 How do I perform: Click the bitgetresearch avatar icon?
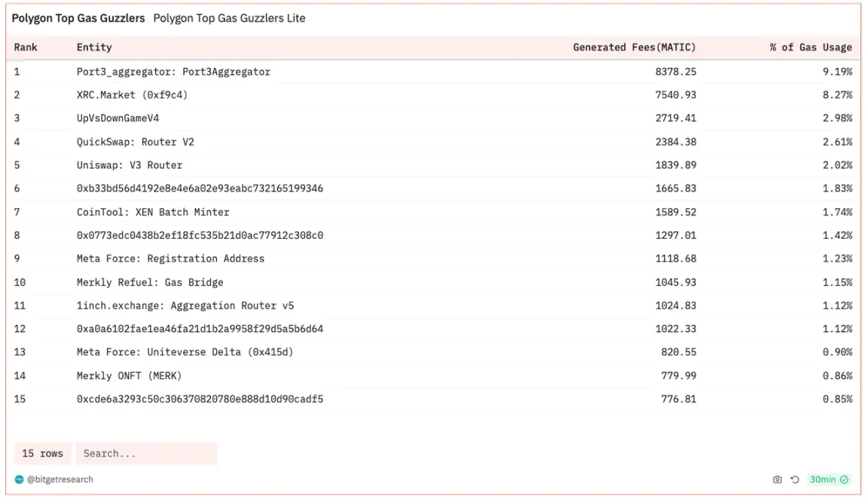[x=19, y=479]
